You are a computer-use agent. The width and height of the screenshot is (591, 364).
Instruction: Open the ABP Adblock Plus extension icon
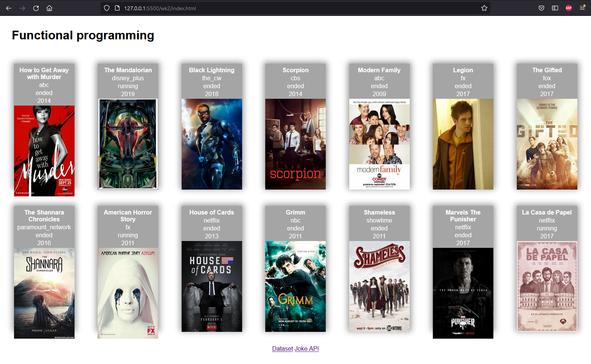pos(569,8)
